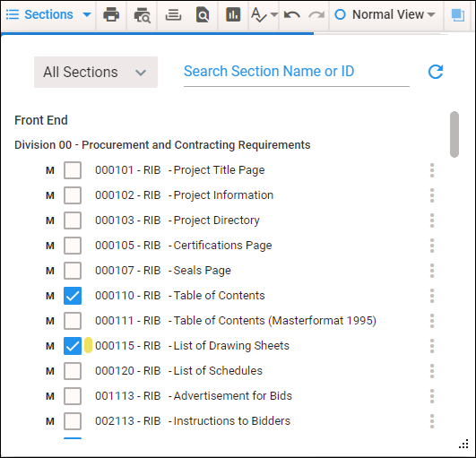Click the refresh sections icon
This screenshot has height=458, width=476.
click(x=436, y=72)
